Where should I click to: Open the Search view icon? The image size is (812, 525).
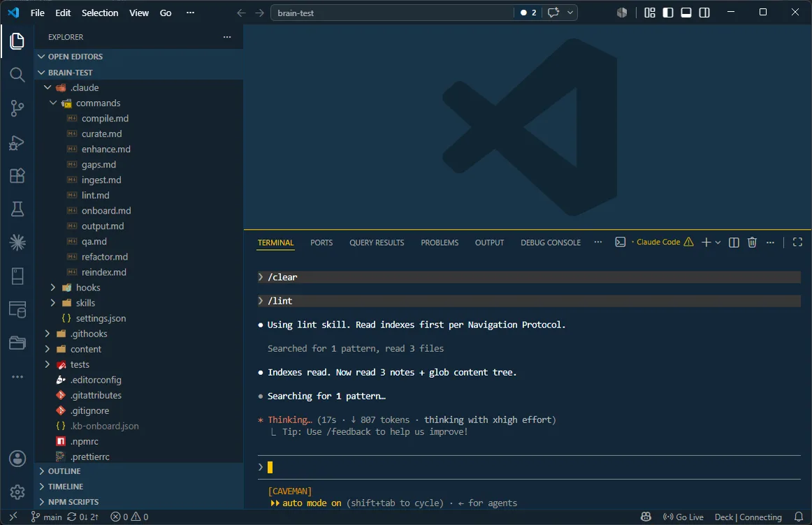[x=17, y=75]
